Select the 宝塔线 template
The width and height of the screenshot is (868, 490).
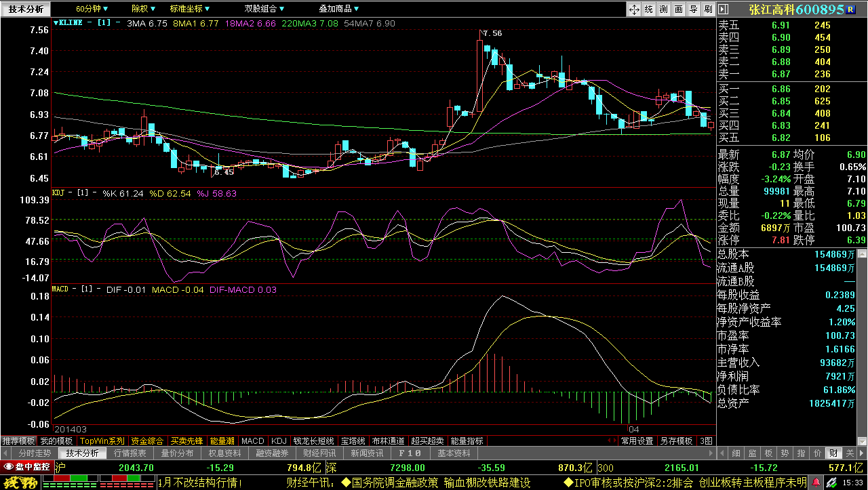click(x=353, y=441)
